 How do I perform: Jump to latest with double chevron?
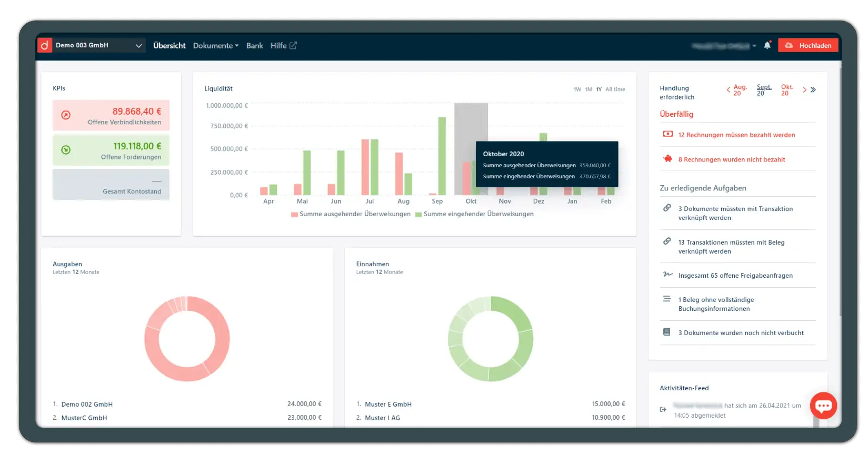click(x=813, y=90)
